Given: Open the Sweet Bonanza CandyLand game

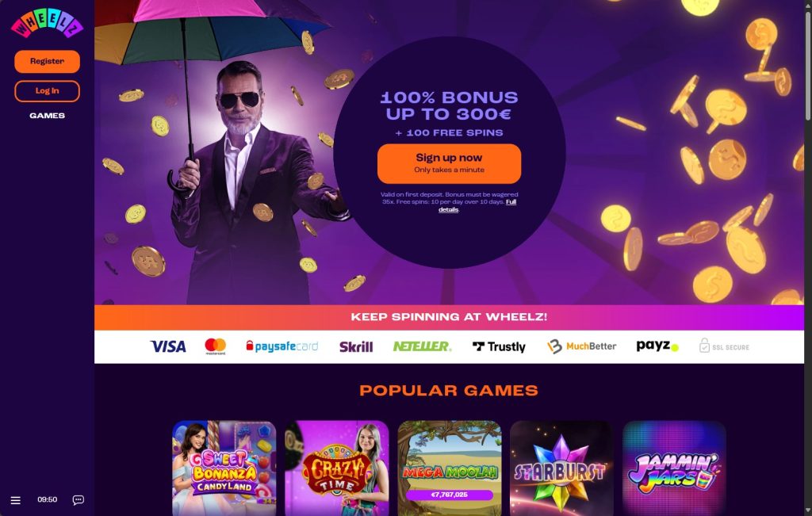Looking at the screenshot, I should (x=224, y=468).
